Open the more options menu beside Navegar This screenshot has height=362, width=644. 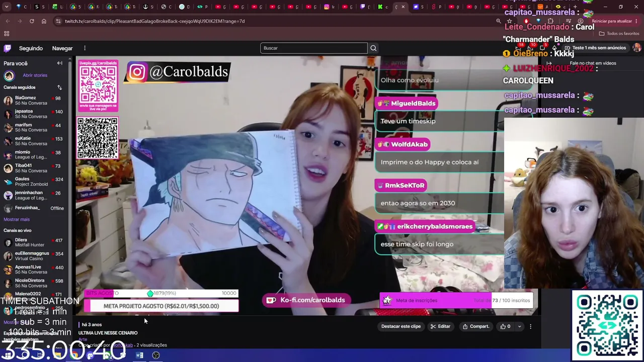85,48
